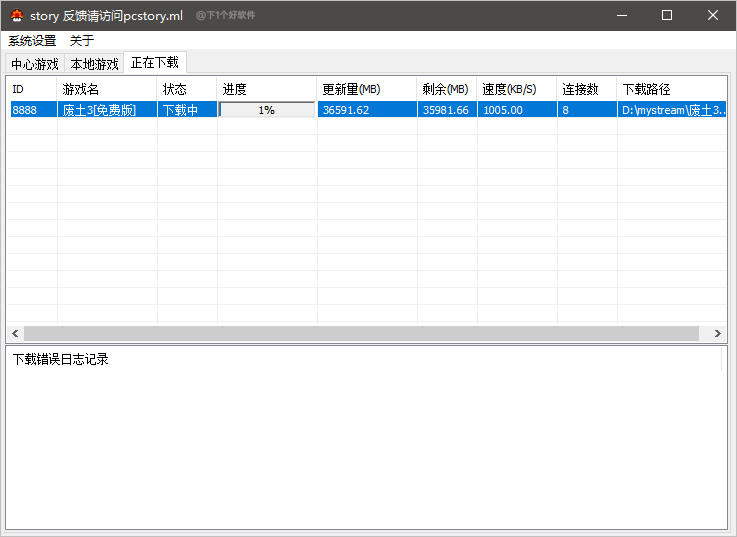Viewport: 737px width, 537px height.
Task: Open the 关于 menu
Action: pos(82,41)
